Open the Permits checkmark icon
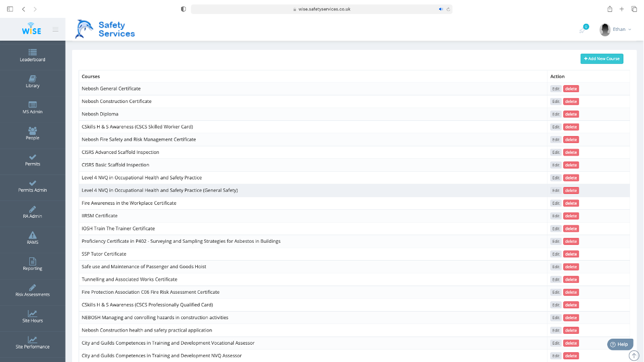644x362 pixels. [x=33, y=157]
